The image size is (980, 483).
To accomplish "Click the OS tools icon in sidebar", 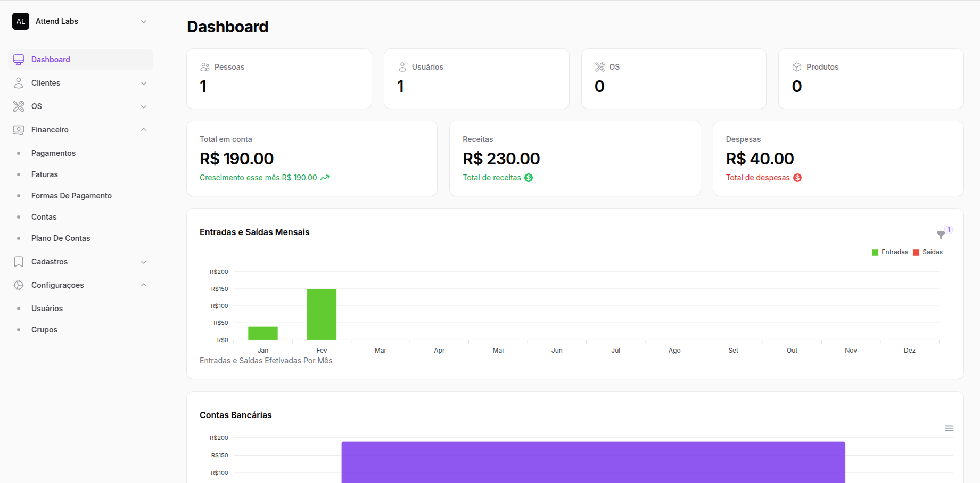I will (19, 106).
